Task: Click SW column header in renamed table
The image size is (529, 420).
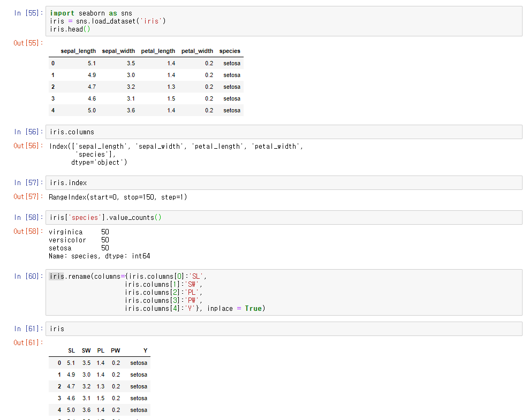Action: coord(86,350)
